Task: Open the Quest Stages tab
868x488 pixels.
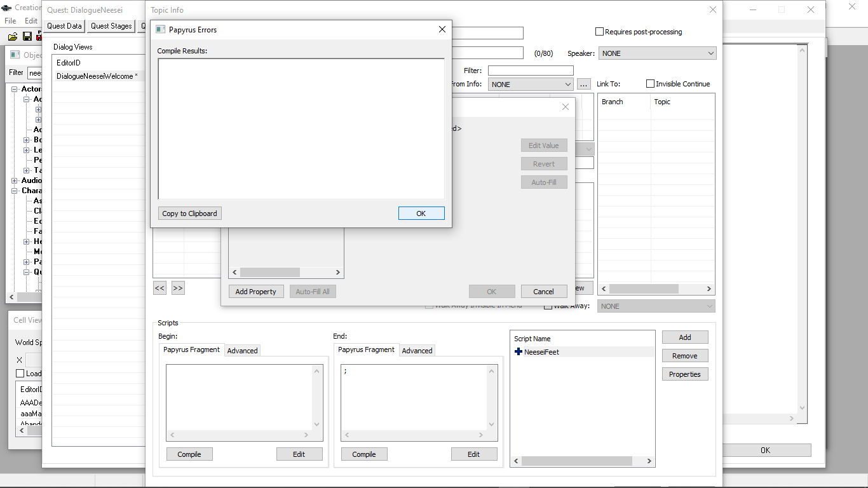Action: pos(111,26)
